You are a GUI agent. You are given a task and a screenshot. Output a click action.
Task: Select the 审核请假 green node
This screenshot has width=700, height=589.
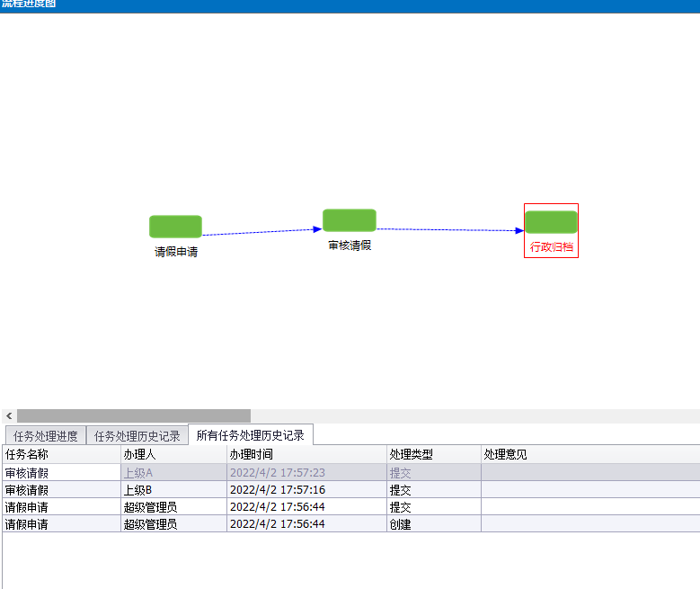(x=349, y=220)
